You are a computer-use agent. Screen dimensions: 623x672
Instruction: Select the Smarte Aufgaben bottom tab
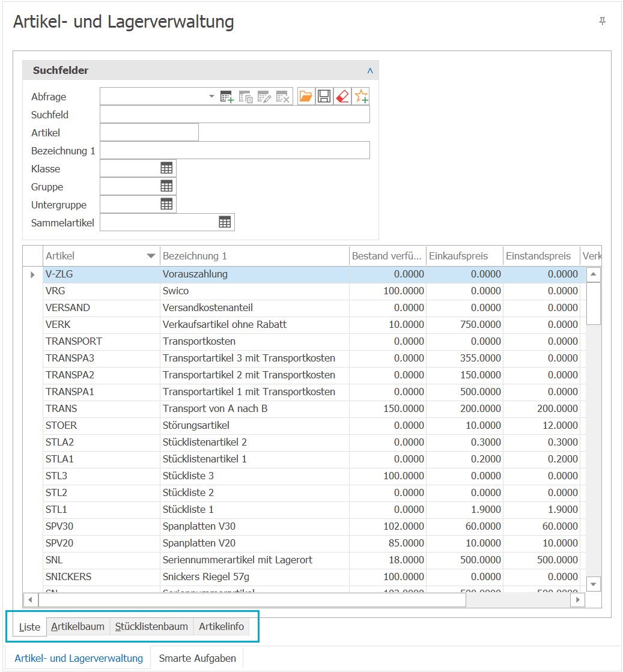point(197,658)
